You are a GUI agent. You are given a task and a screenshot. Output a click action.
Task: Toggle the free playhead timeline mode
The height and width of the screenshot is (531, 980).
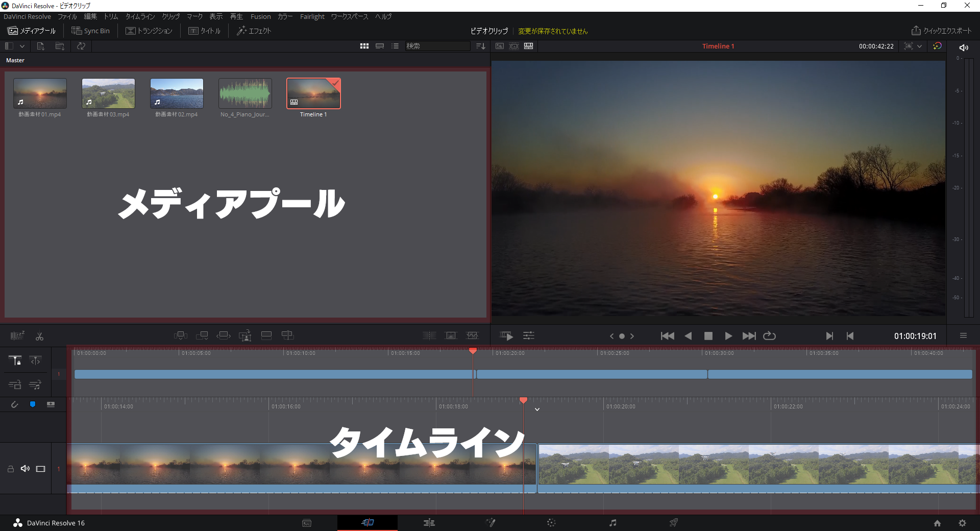35,360
